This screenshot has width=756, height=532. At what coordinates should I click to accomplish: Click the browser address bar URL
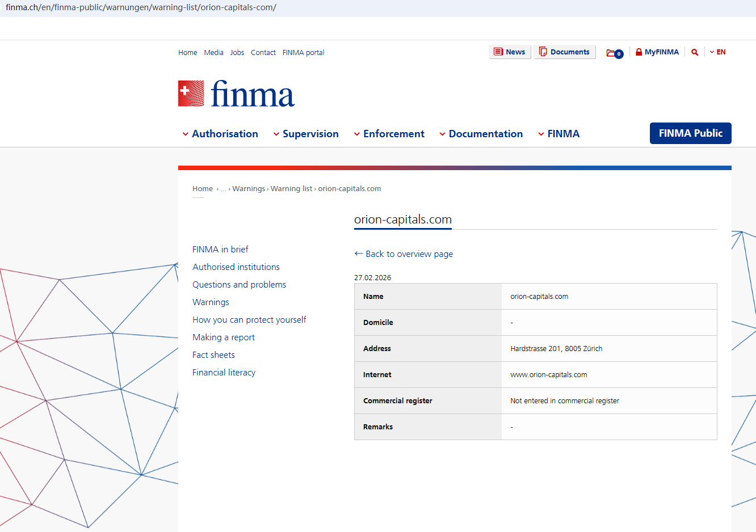pos(141,7)
